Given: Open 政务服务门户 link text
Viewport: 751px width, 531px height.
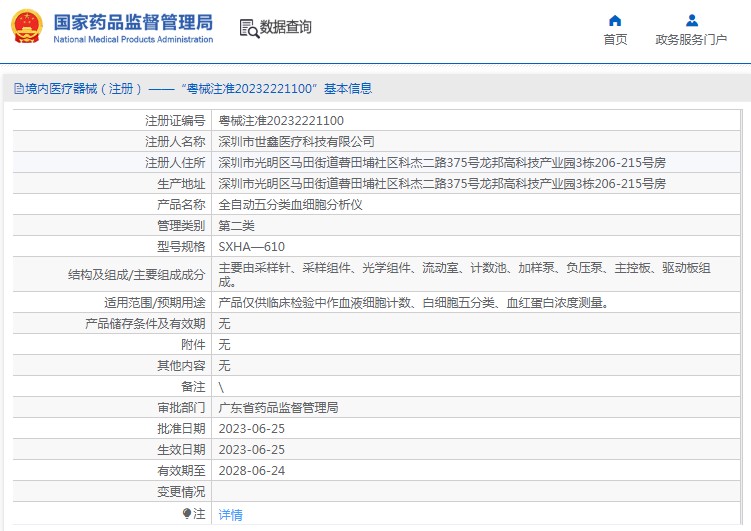Looking at the screenshot, I should (691, 39).
